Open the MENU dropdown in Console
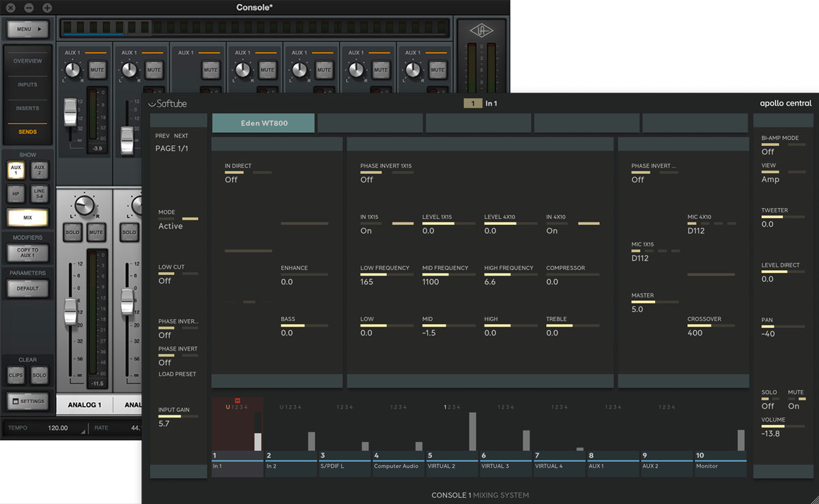The image size is (819, 504). (28, 29)
